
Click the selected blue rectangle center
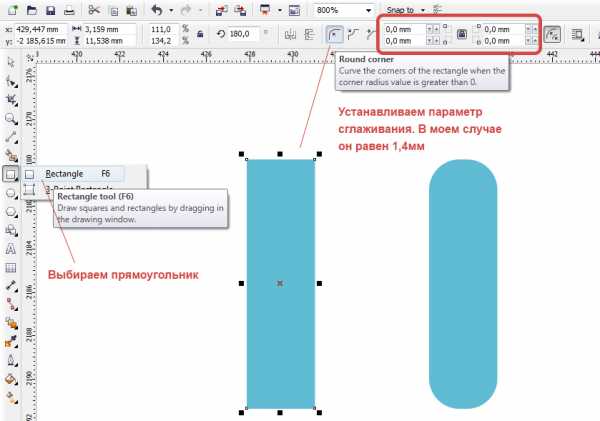280,284
